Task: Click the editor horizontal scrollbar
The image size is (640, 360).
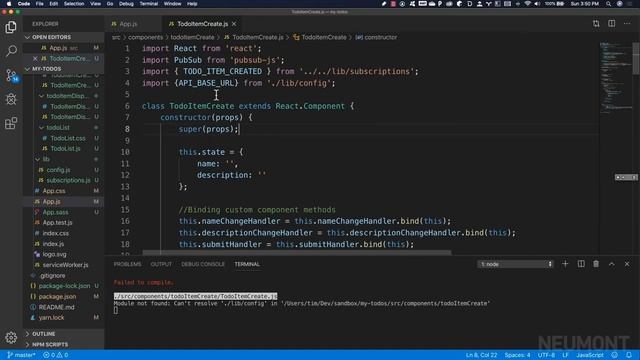Action: click(x=297, y=253)
